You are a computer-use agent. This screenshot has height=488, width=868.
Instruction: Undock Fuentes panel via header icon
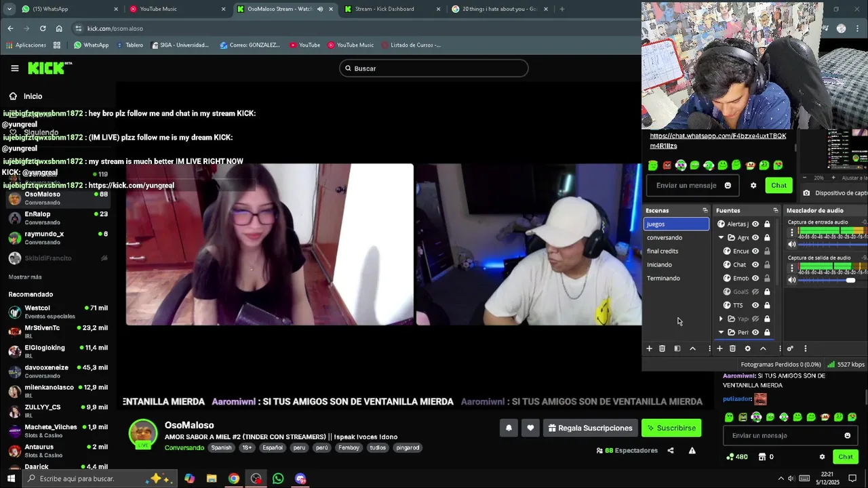pyautogui.click(x=775, y=211)
